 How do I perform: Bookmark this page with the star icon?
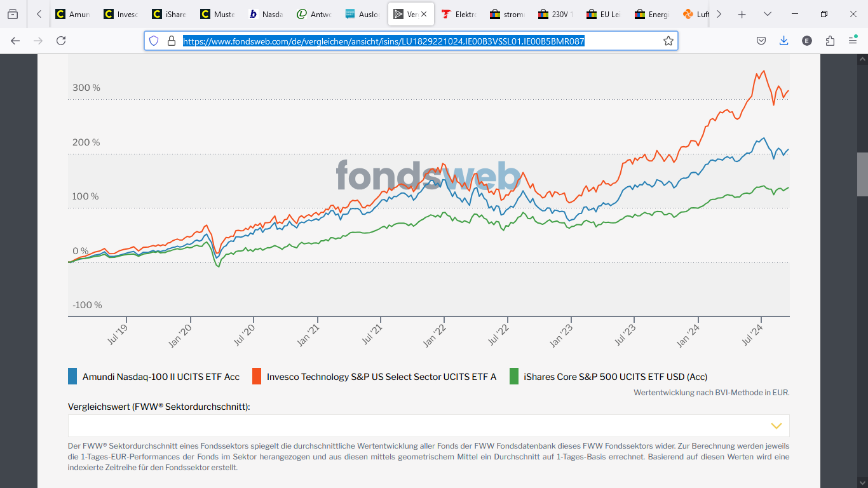point(668,41)
